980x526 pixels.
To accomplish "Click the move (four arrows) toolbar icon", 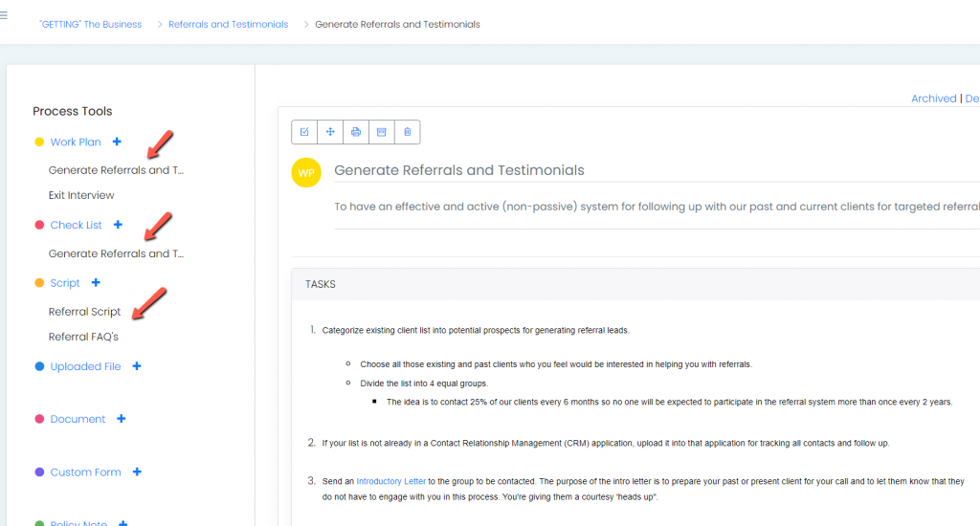I will click(x=330, y=132).
